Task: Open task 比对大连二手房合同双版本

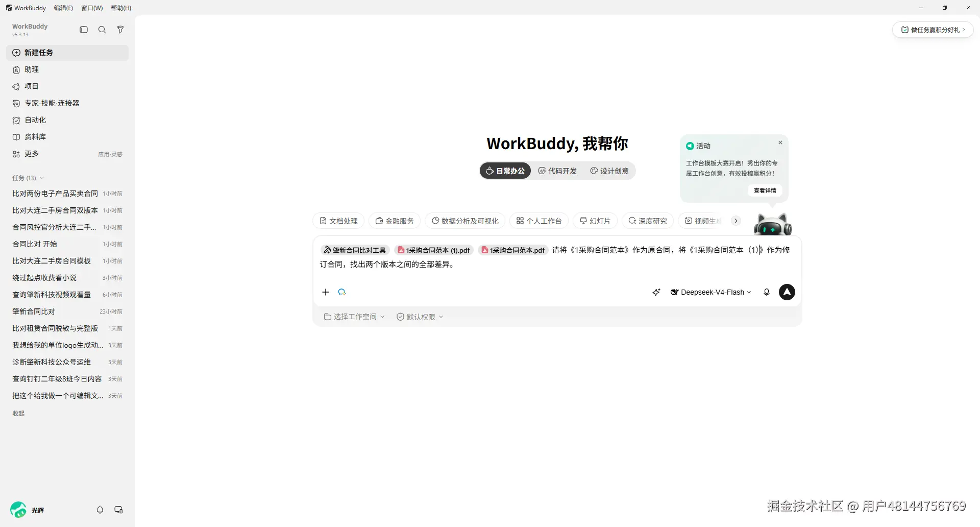Action: click(67, 210)
